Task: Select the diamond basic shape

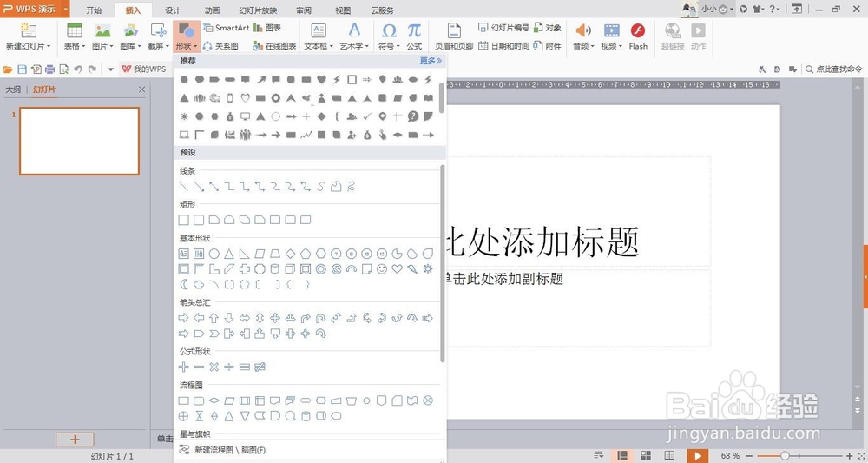Action: click(290, 254)
